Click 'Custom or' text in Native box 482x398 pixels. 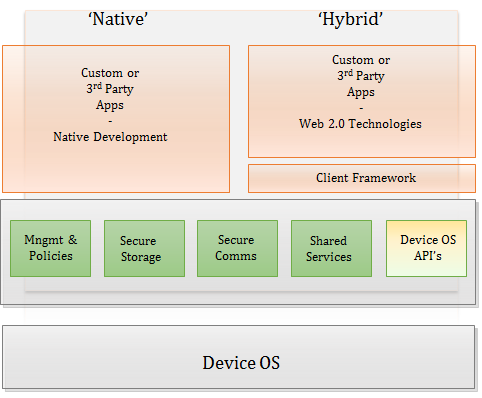pos(110,73)
